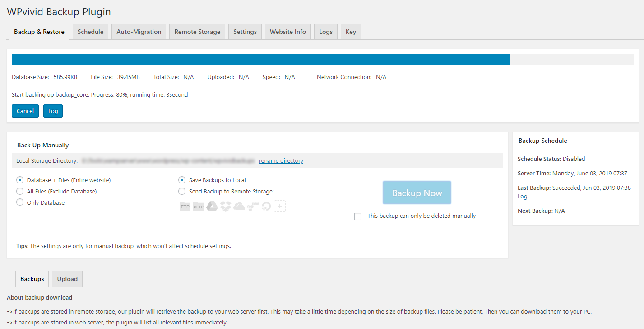This screenshot has width=644, height=329.
Task: Choose the Google Drive storage icon
Action: pyautogui.click(x=212, y=207)
